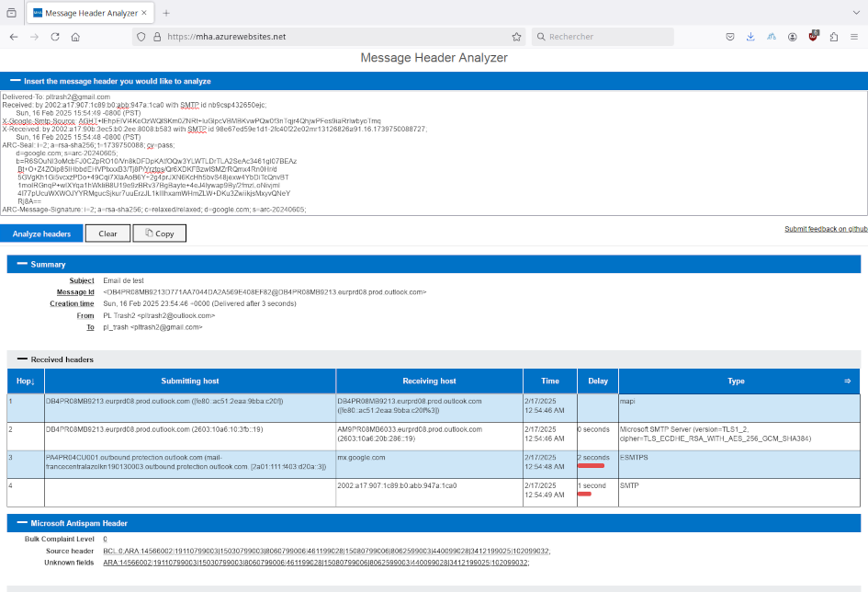Bookmark this page with the star icon

516,37
